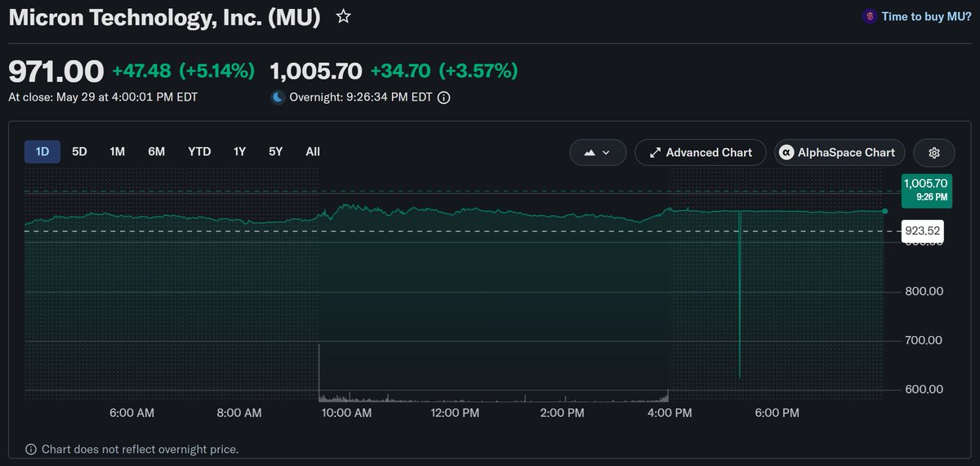Open the AlphaSpace Chart
Image resolution: width=980 pixels, height=466 pixels.
[840, 152]
